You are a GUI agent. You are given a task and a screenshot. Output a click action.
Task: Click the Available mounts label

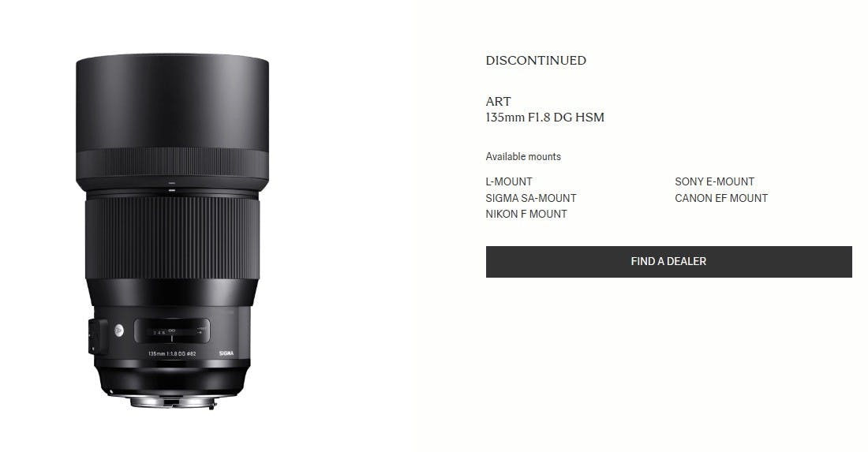(523, 156)
